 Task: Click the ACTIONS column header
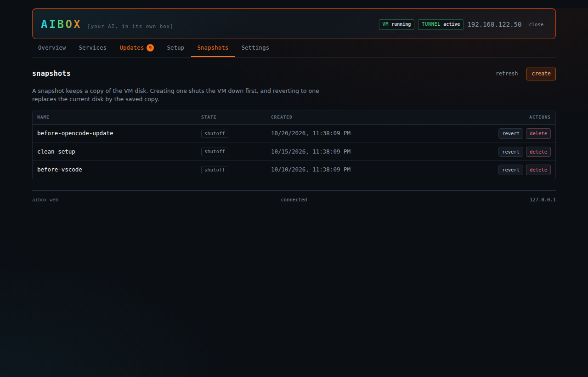[x=540, y=117]
